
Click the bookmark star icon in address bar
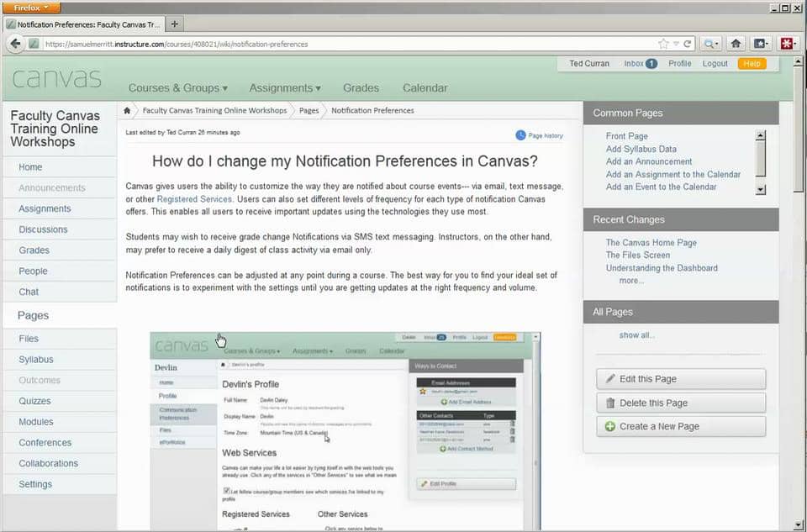click(x=663, y=45)
